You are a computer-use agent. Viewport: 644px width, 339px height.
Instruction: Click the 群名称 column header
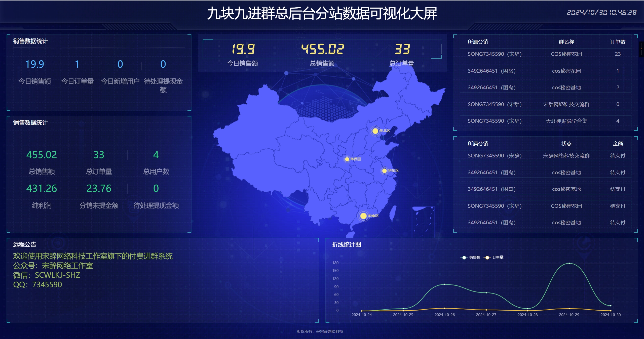pos(566,42)
